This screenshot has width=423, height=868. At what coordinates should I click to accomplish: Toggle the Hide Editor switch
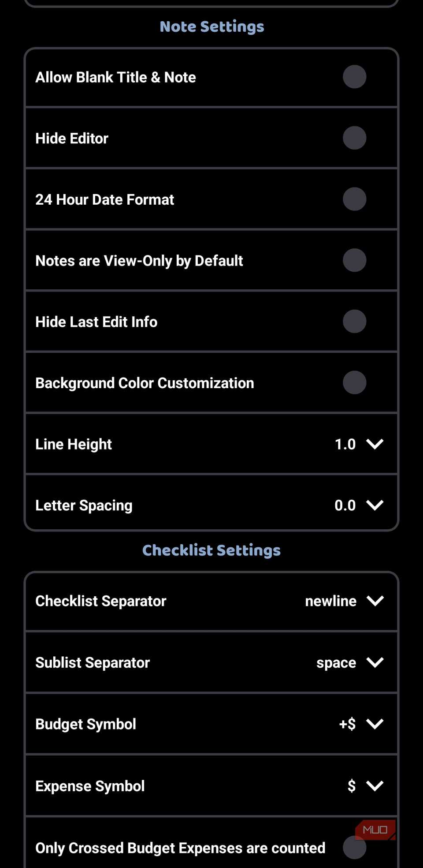354,138
